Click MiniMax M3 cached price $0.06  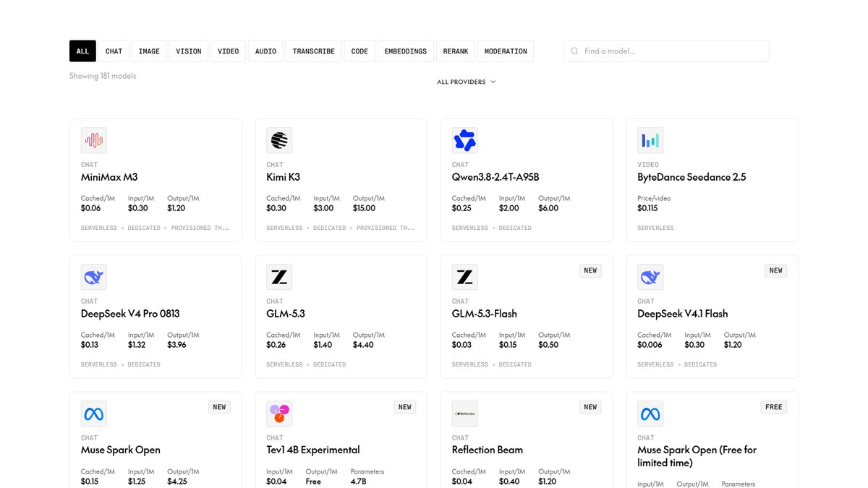pos(90,208)
